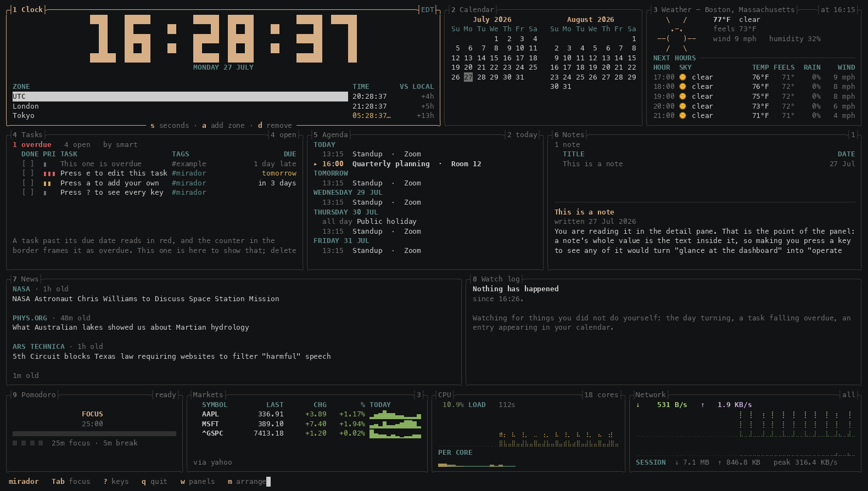Select the London zone row
This screenshot has width=868, height=491.
tap(223, 106)
